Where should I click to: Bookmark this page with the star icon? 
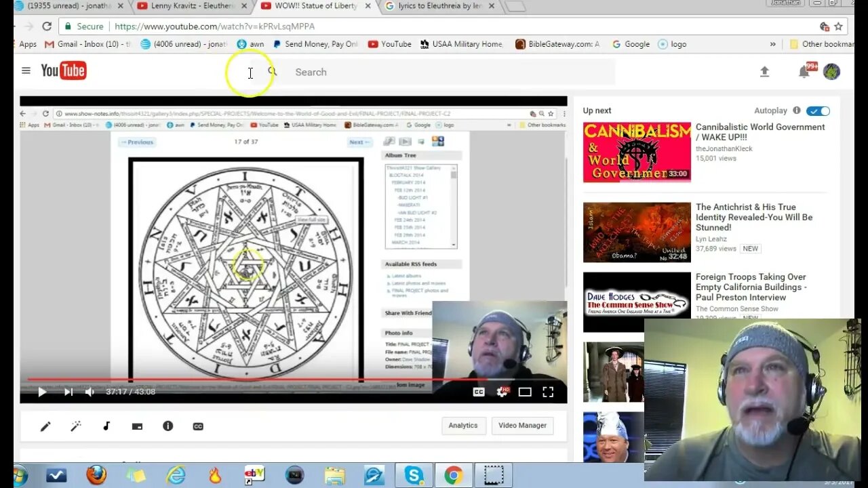(838, 26)
